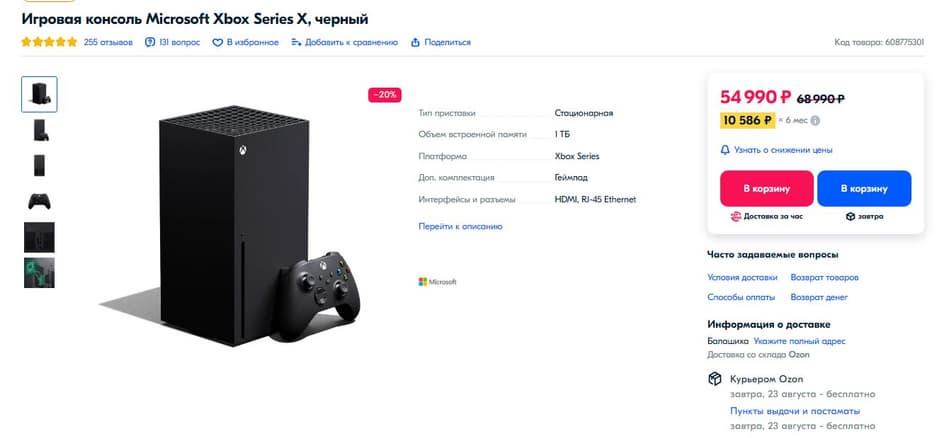The height and width of the screenshot is (438, 937).
Task: Click the bell icon for price drop alert
Action: point(725,150)
